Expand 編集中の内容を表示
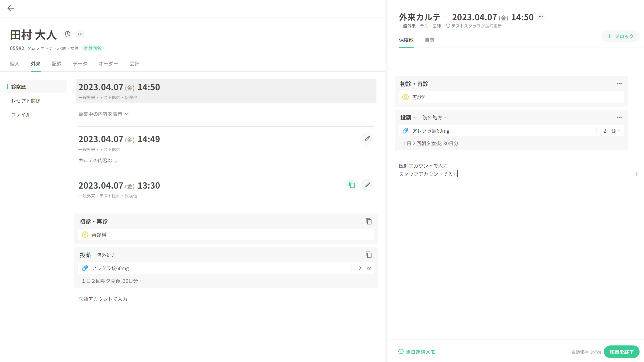The image size is (644, 362). (104, 114)
